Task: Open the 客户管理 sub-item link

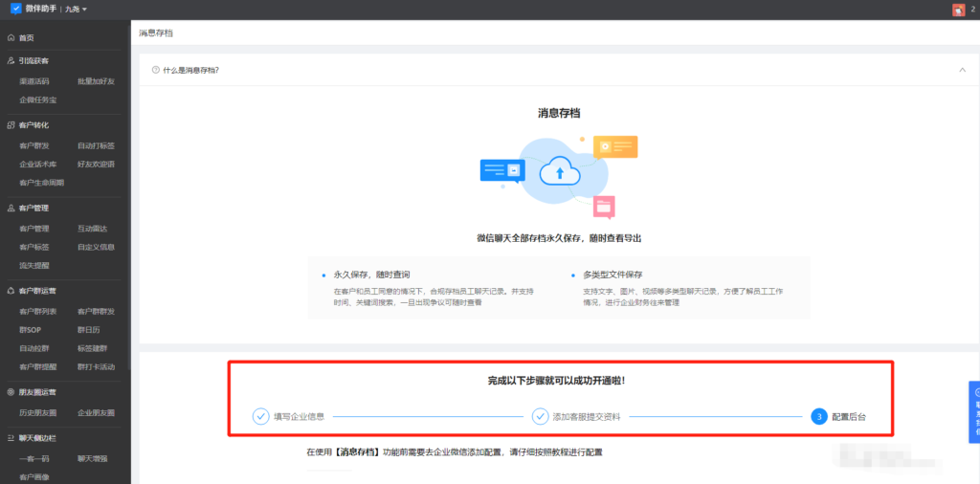Action: coord(33,229)
